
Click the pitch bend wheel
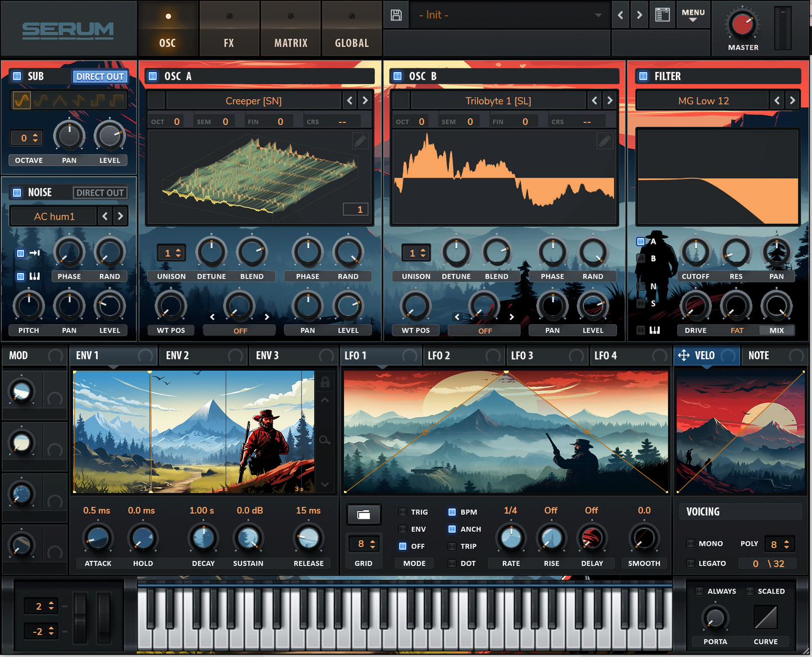click(x=80, y=617)
